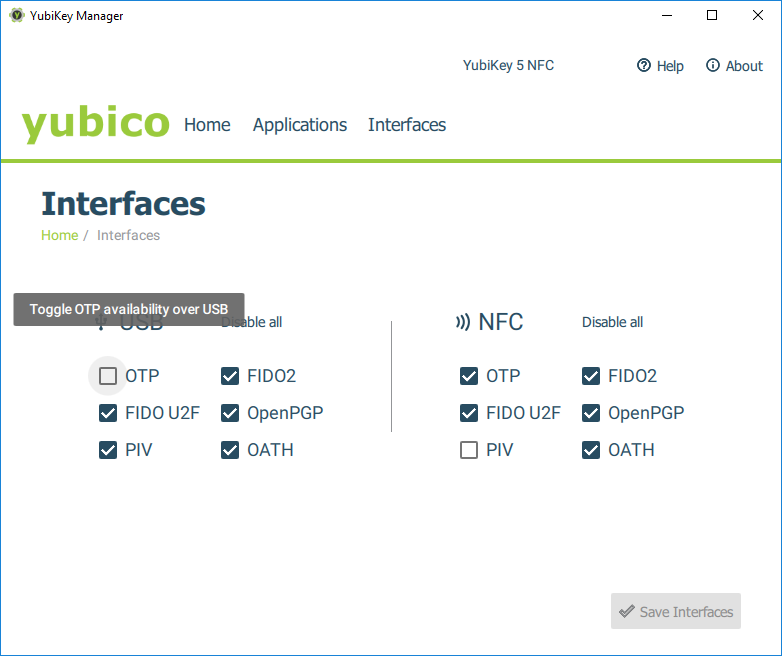The width and height of the screenshot is (782, 656).
Task: Uncheck OATH under NFC
Action: (x=591, y=450)
